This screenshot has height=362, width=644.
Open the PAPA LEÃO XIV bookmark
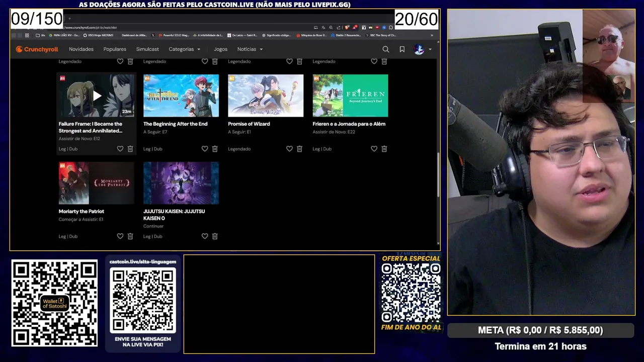coord(64,35)
